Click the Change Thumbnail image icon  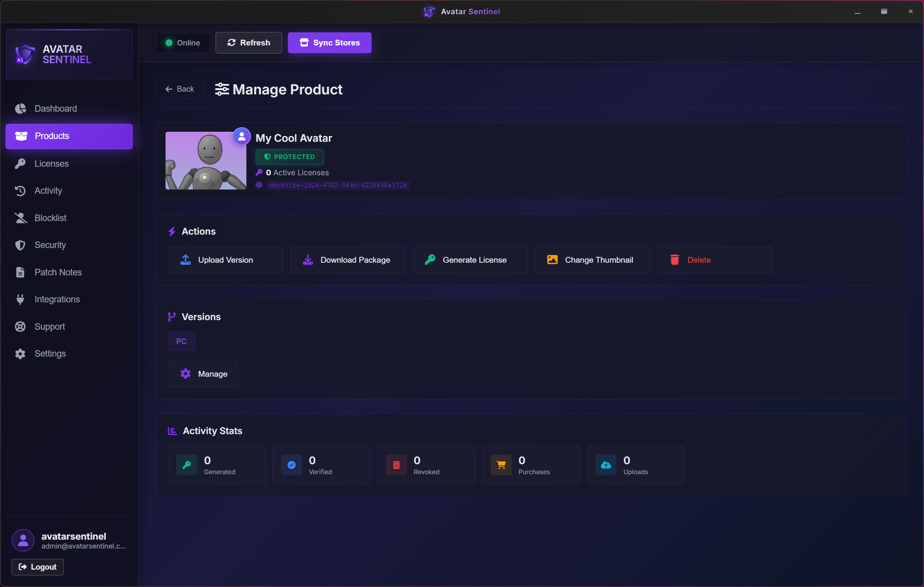(x=552, y=259)
